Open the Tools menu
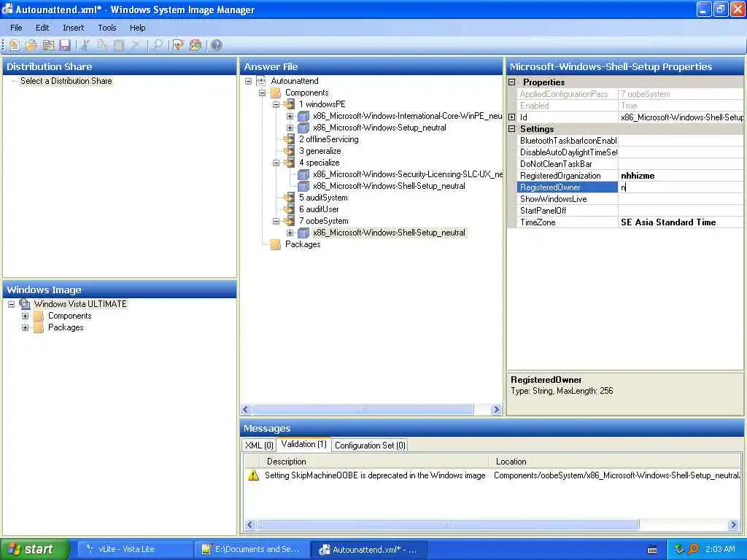Viewport: 747px width, 560px height. point(107,28)
